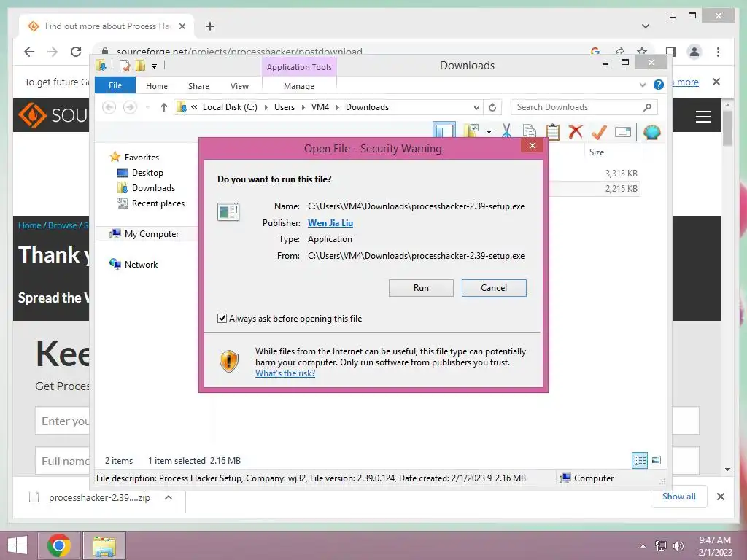Click the Back arrow in Downloads explorer
747x560 pixels.
click(x=109, y=107)
